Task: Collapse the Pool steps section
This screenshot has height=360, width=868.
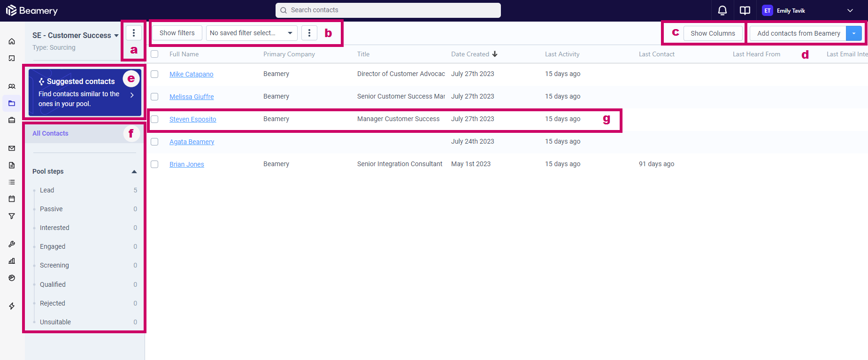Action: pyautogui.click(x=134, y=171)
